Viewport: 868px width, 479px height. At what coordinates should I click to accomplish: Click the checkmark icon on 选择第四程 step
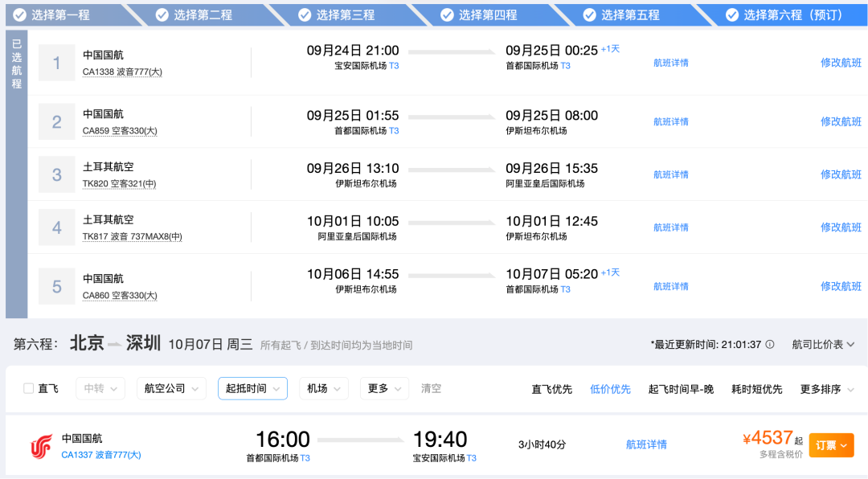click(x=445, y=14)
